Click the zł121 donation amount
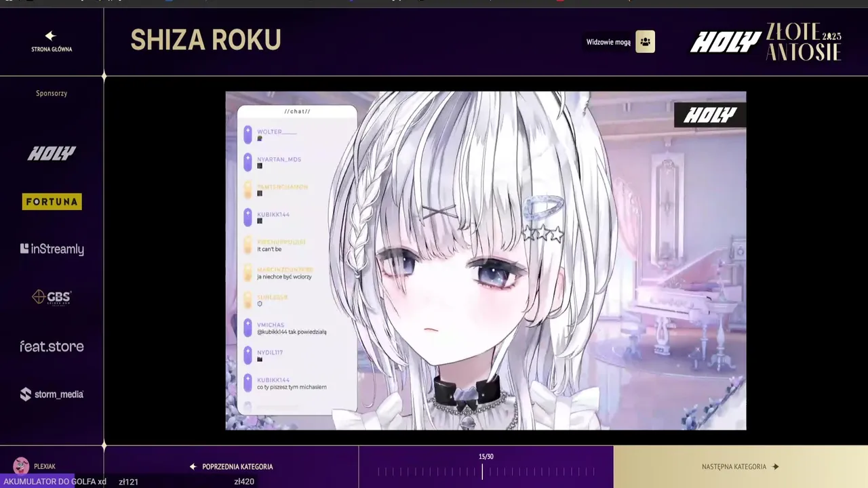 (x=128, y=482)
